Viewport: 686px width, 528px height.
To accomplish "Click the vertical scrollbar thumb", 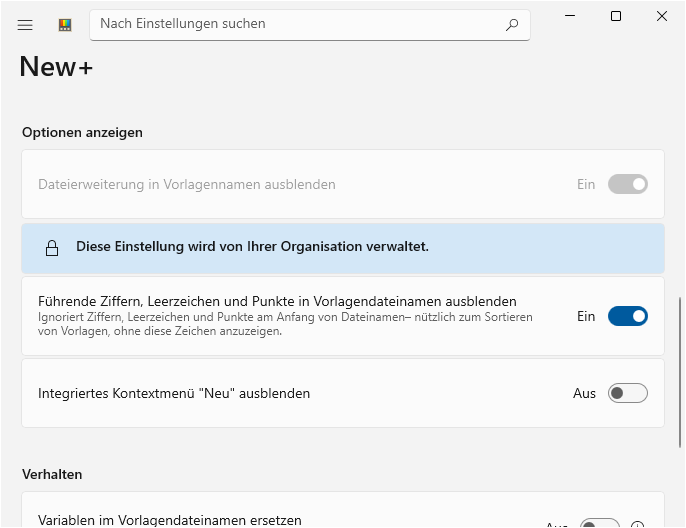I will pos(680,372).
